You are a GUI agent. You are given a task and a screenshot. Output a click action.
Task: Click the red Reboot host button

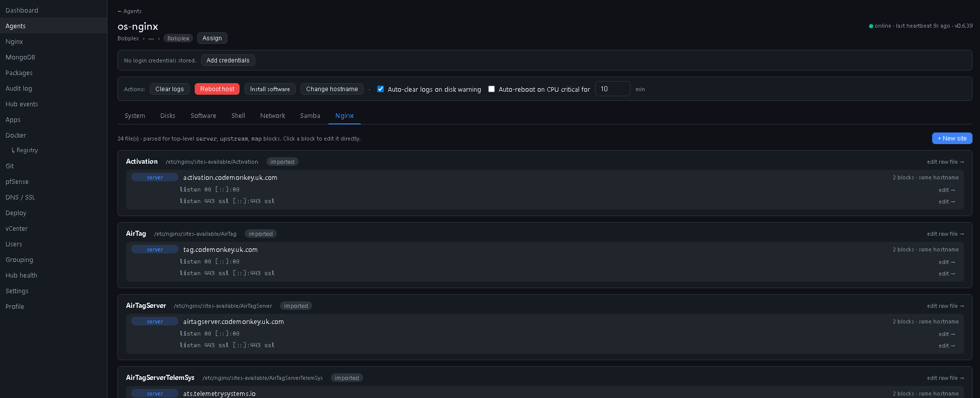point(217,89)
